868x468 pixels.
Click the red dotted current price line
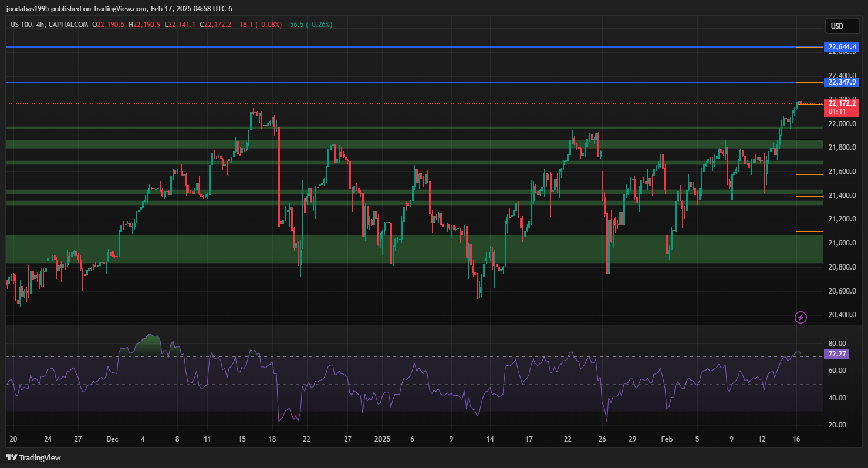[411, 104]
